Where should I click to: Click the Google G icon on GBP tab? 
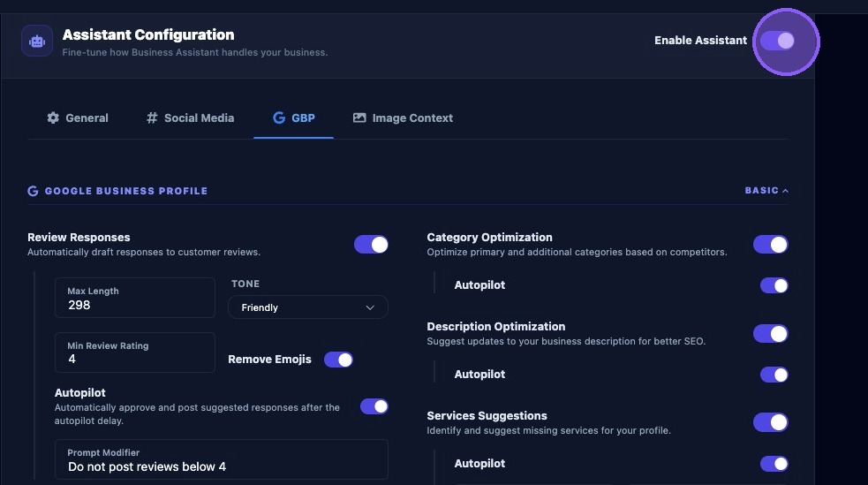click(279, 117)
